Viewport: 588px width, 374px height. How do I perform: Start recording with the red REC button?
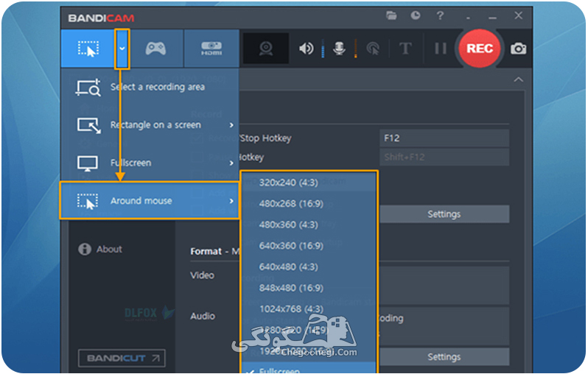480,49
